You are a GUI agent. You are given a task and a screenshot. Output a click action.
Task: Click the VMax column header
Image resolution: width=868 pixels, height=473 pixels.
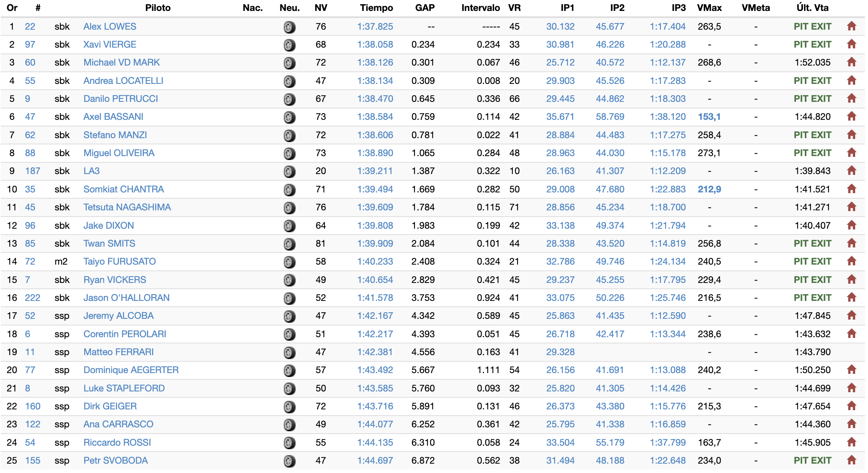coord(709,8)
